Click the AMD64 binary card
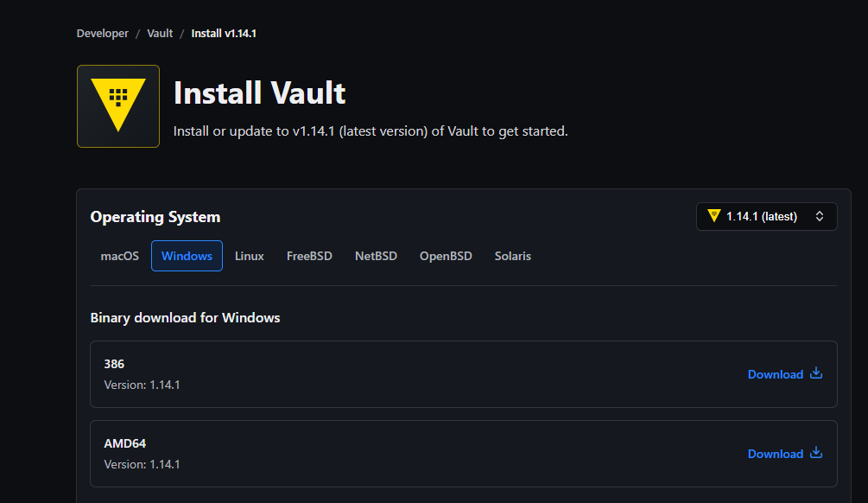 coord(463,454)
